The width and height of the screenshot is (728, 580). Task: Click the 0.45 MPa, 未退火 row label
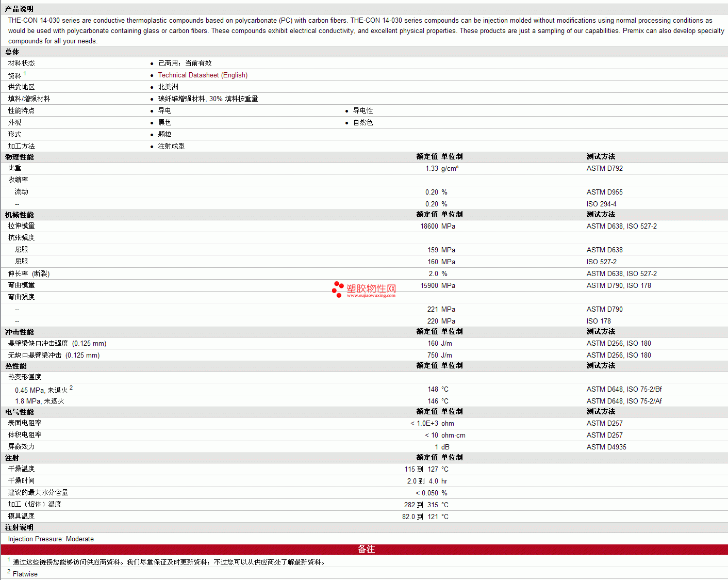(41, 391)
